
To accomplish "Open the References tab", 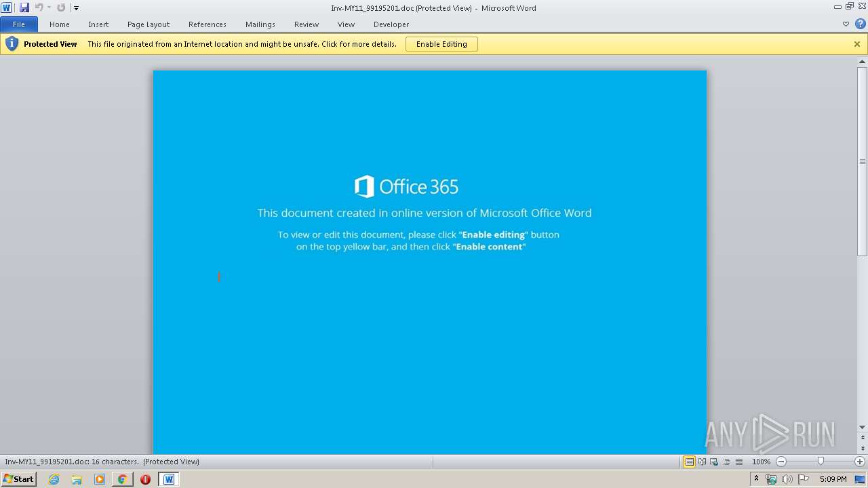I will 208,24.
